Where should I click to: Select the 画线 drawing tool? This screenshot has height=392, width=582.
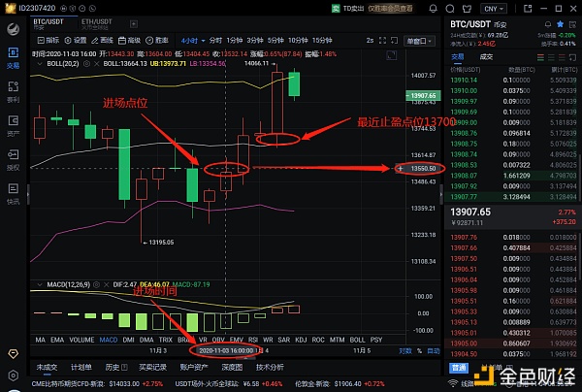(103, 41)
